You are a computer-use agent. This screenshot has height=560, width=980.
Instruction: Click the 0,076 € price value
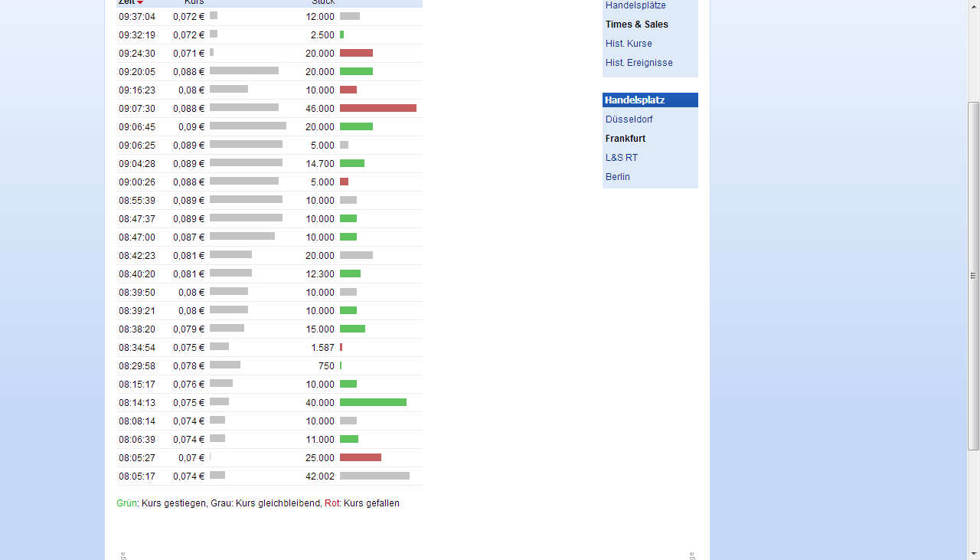point(189,385)
